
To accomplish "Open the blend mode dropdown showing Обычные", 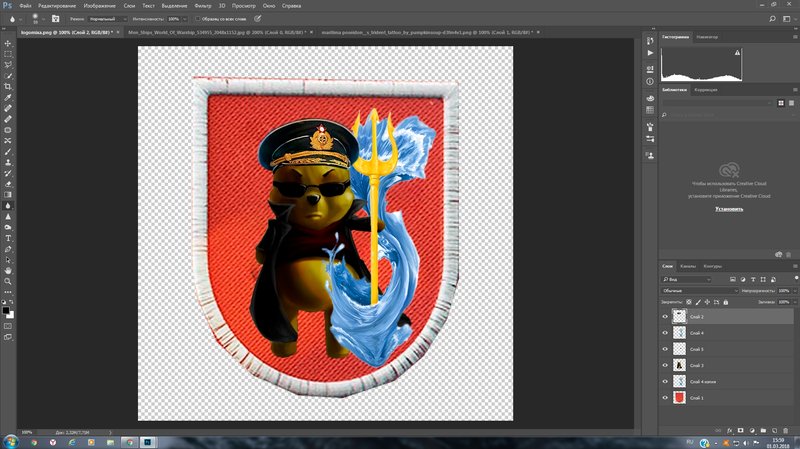I will pyautogui.click(x=698, y=290).
